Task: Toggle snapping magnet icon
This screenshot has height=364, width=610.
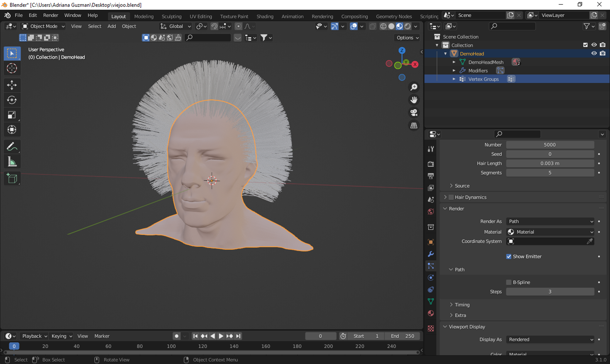Action: [214, 26]
